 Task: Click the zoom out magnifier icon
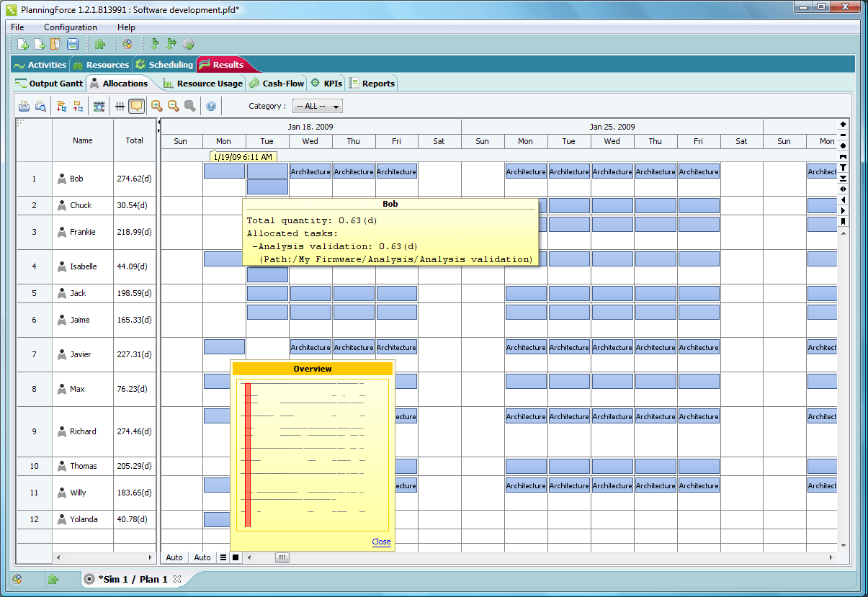pyautogui.click(x=173, y=107)
